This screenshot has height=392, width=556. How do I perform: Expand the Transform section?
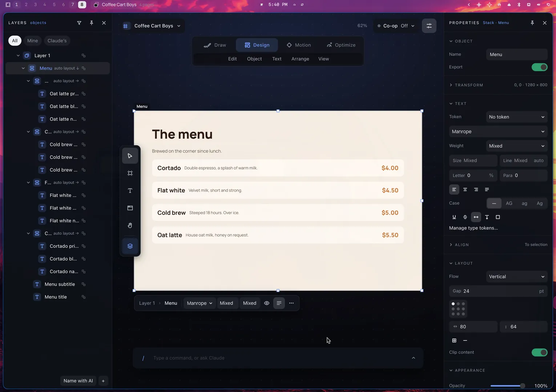pyautogui.click(x=451, y=85)
